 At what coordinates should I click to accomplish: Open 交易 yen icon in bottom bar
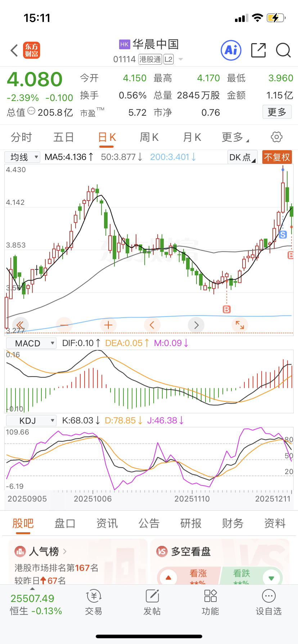click(94, 596)
